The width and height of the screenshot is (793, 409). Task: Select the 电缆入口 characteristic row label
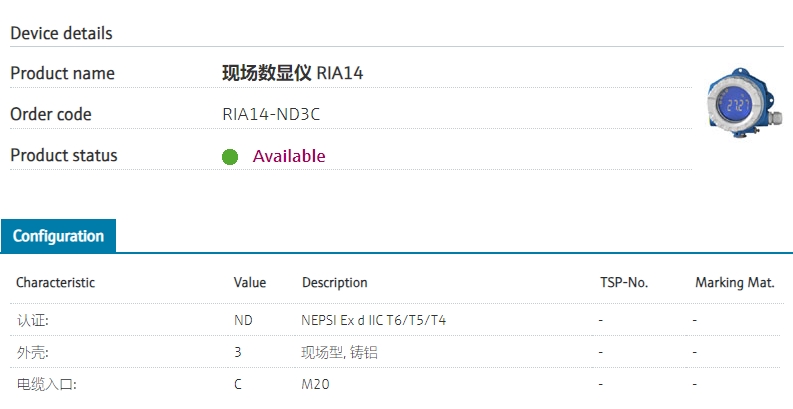[x=46, y=384]
